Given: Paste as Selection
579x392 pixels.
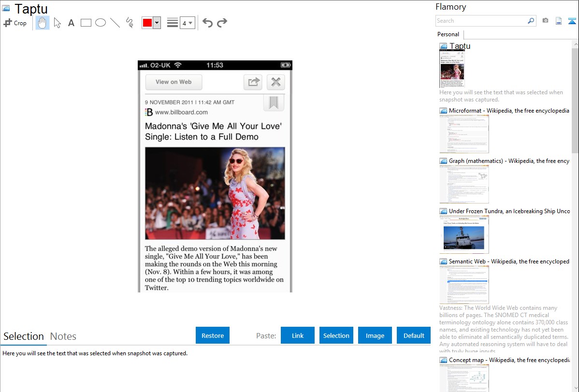Looking at the screenshot, I should tap(336, 335).
